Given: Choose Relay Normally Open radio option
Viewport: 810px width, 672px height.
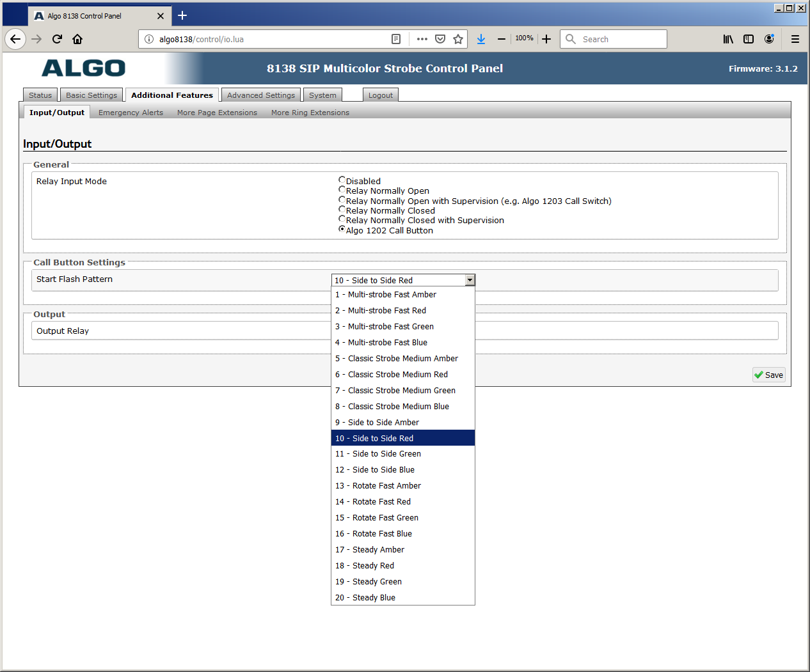Looking at the screenshot, I should pos(342,190).
